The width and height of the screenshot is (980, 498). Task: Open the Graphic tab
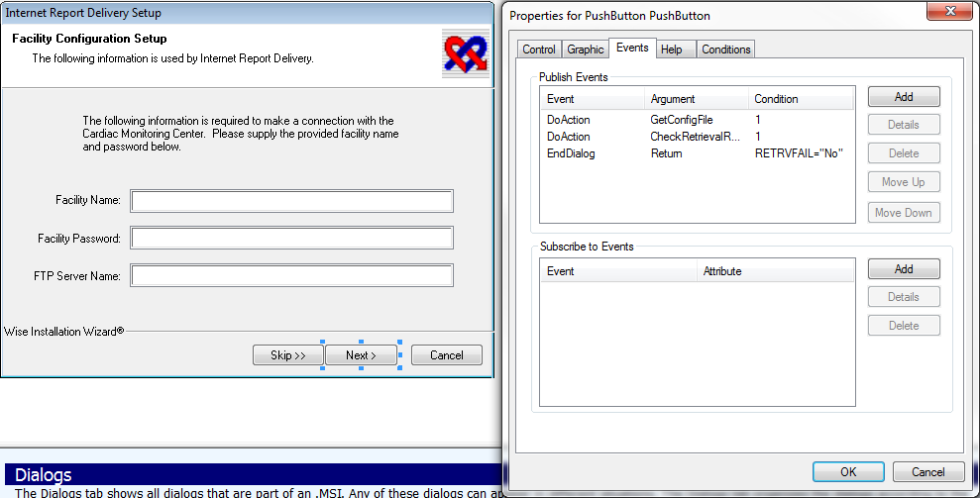pyautogui.click(x=585, y=50)
